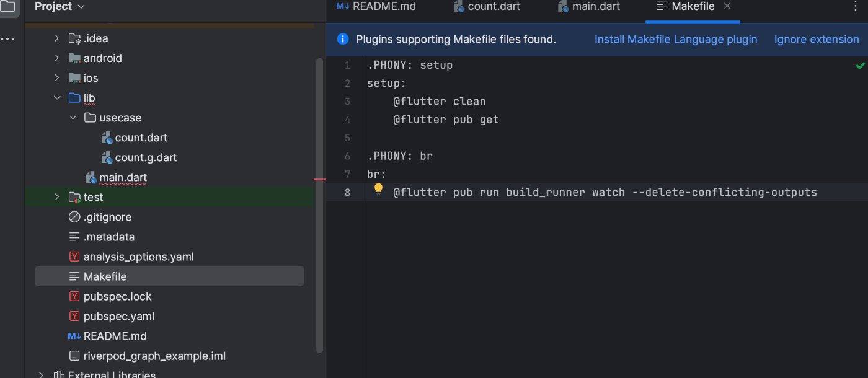Click Install Makefile Language plugin link
The width and height of the screenshot is (868, 378).
tap(676, 39)
